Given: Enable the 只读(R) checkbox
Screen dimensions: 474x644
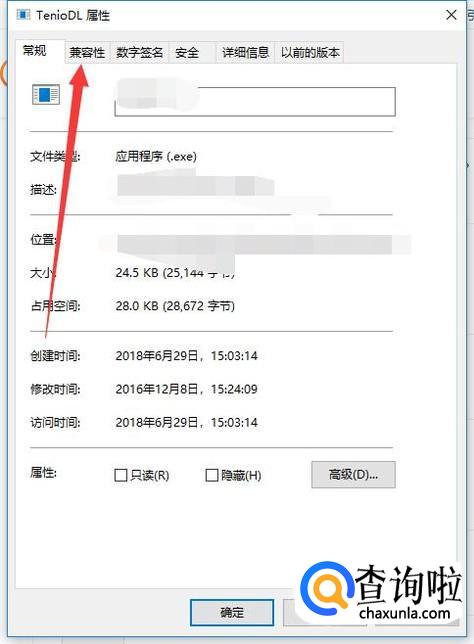Looking at the screenshot, I should (121, 475).
